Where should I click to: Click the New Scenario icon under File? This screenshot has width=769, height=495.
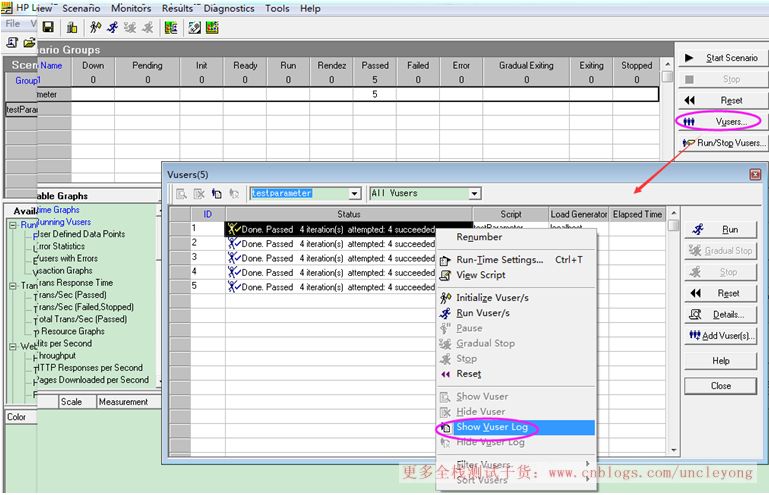pos(12,43)
